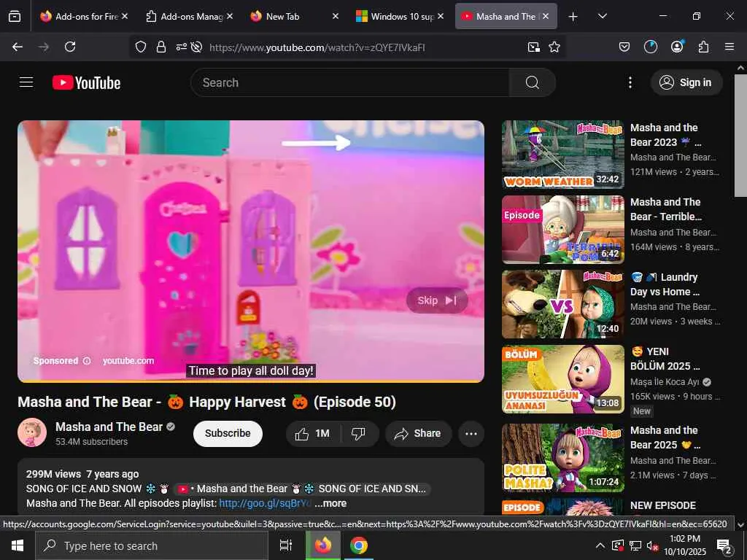The height and width of the screenshot is (560, 747).
Task: Open the Extensions puzzle piece icon
Action: tap(703, 47)
